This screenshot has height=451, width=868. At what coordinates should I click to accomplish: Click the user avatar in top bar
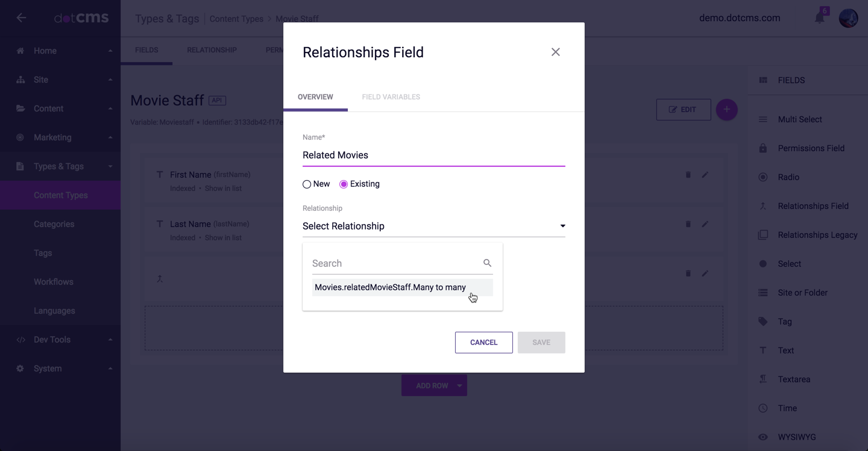pyautogui.click(x=848, y=18)
